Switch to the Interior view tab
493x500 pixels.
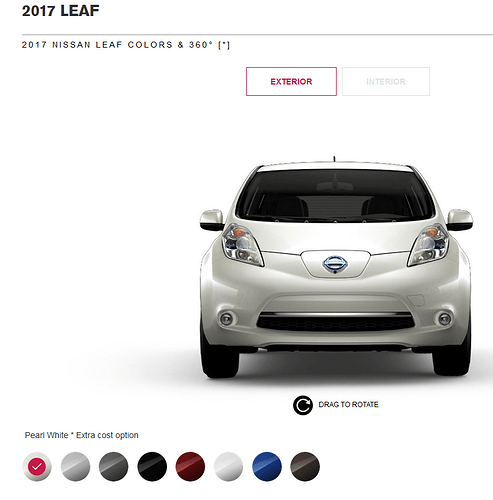click(386, 82)
